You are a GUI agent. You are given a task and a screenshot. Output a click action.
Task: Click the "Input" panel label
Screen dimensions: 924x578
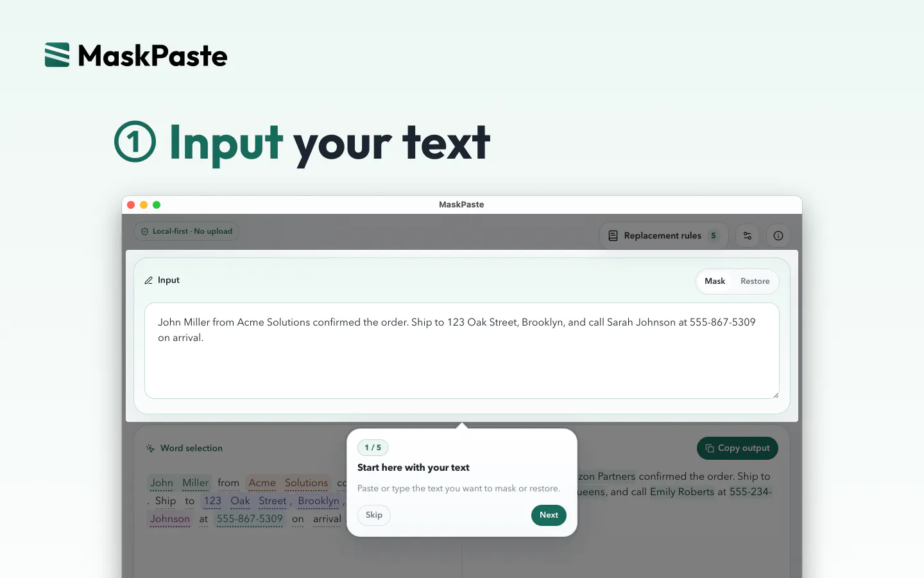click(169, 280)
